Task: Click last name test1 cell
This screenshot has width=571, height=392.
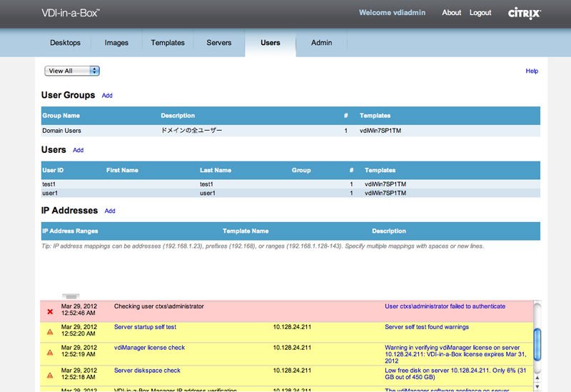Action: (x=206, y=184)
